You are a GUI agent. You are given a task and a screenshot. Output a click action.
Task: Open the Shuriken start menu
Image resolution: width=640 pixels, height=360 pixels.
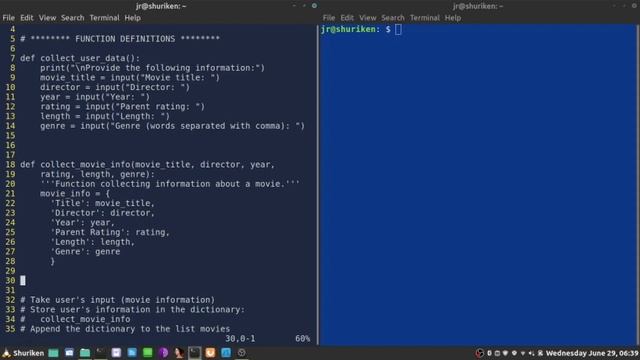pyautogui.click(x=23, y=353)
